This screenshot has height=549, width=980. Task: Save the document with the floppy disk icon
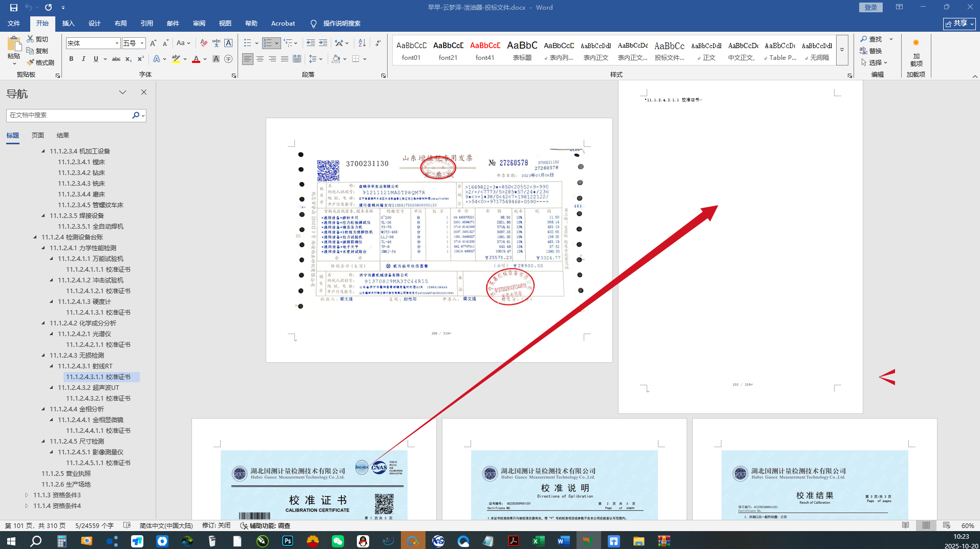tap(14, 8)
